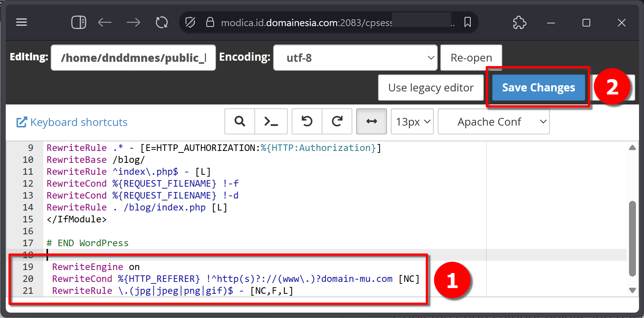
Task: Undo the last edit
Action: (x=307, y=121)
